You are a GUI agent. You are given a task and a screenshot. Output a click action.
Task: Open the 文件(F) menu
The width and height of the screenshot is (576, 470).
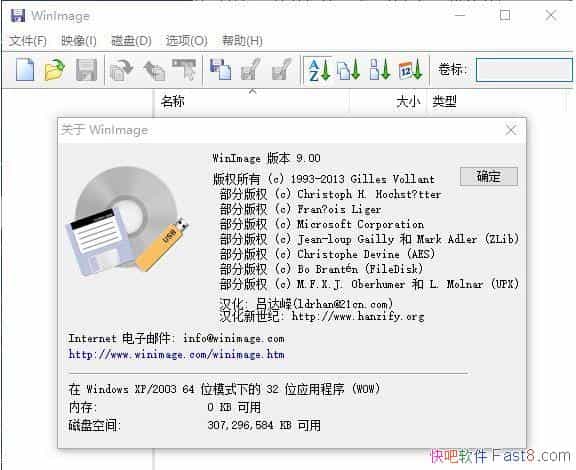click(x=28, y=41)
